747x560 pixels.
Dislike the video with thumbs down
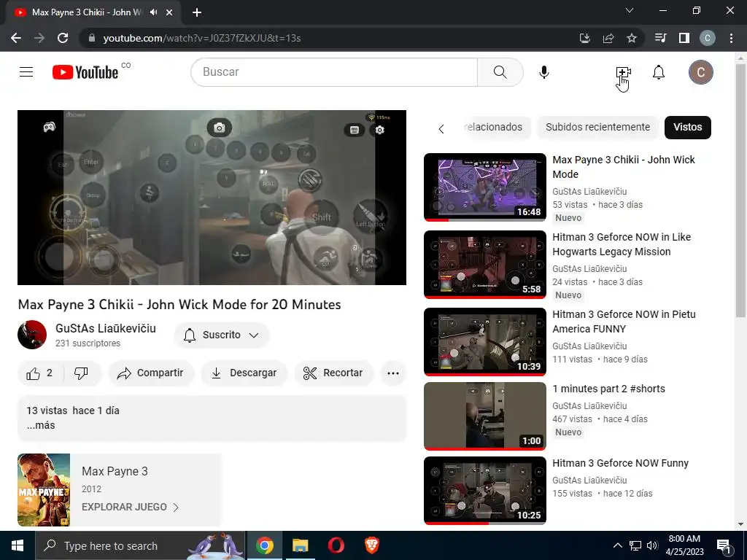(81, 373)
